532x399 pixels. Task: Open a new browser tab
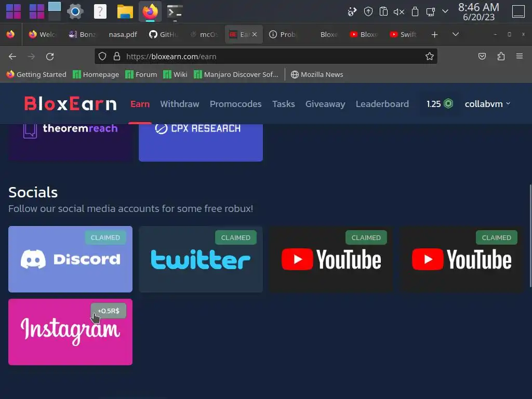[x=434, y=35]
